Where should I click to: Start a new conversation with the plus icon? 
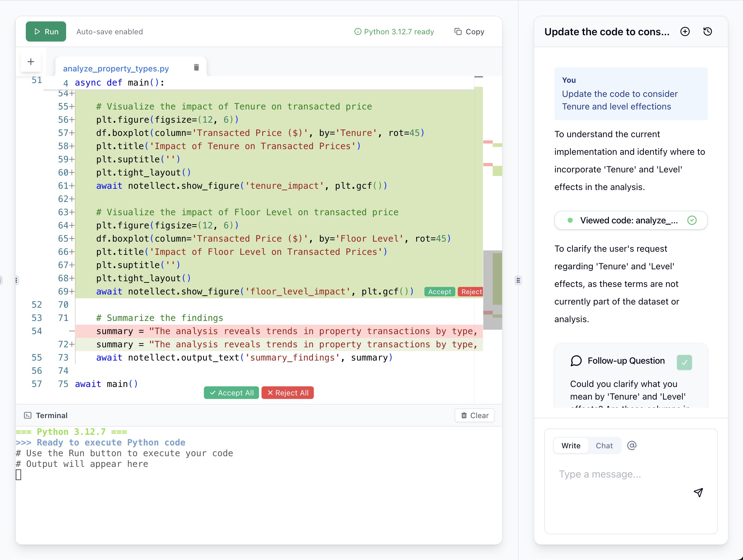tap(685, 31)
